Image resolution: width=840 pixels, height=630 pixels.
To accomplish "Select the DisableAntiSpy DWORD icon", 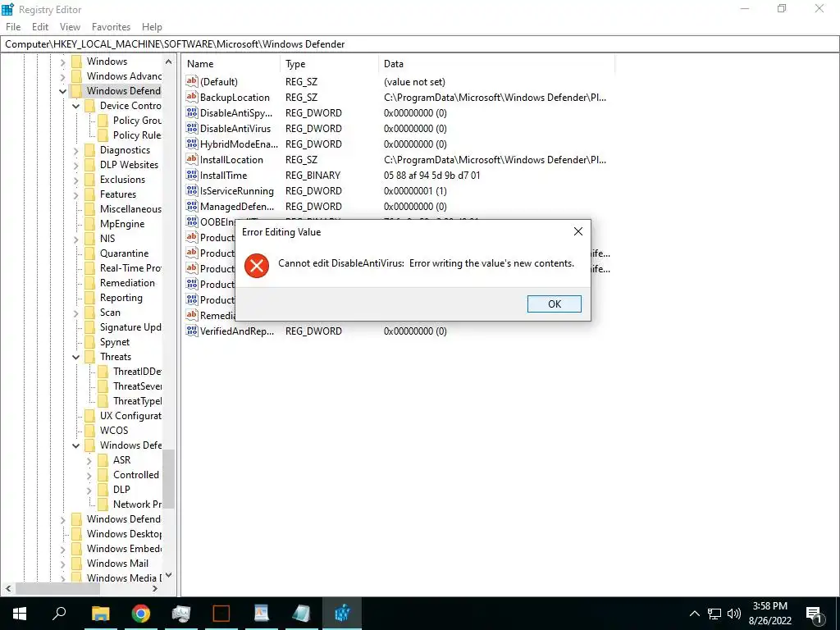I will click(x=191, y=112).
